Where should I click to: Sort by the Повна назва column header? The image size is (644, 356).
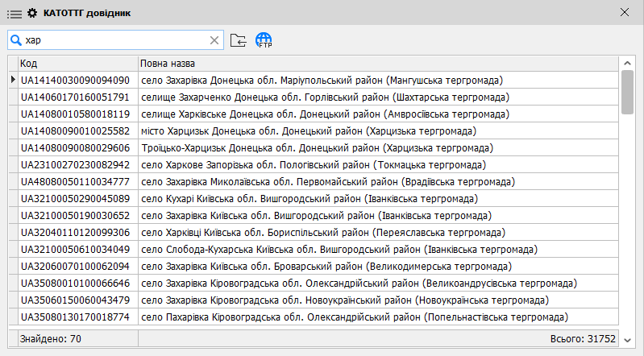(x=378, y=64)
